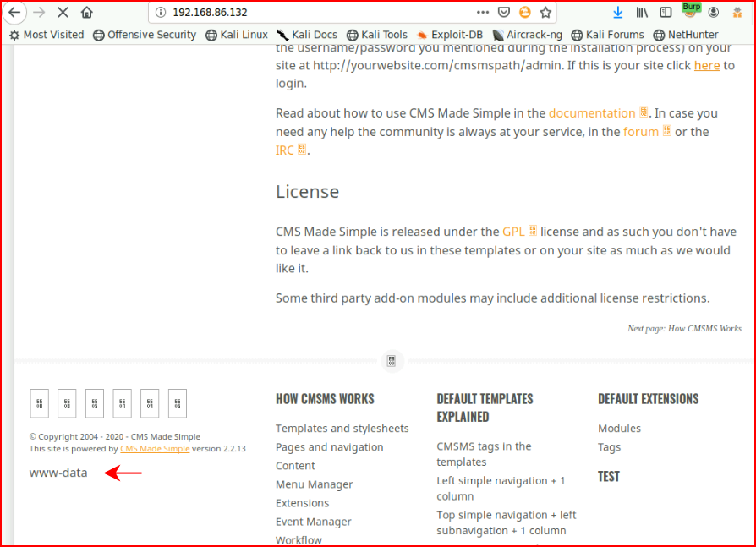Open the Event Manager link

[314, 522]
